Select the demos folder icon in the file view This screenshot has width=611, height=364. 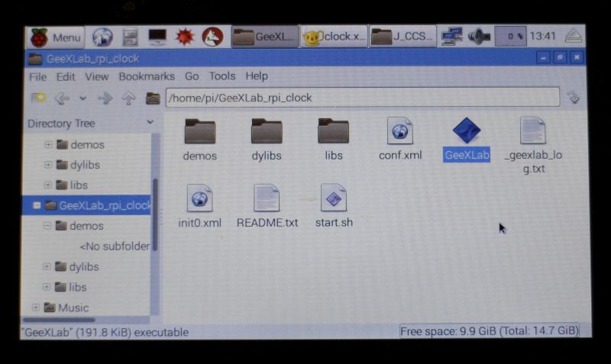[200, 131]
